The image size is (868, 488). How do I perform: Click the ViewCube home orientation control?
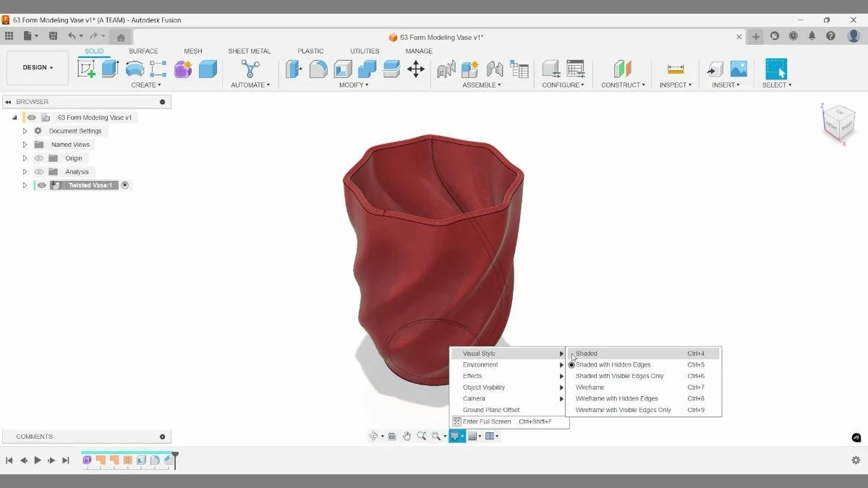(839, 123)
